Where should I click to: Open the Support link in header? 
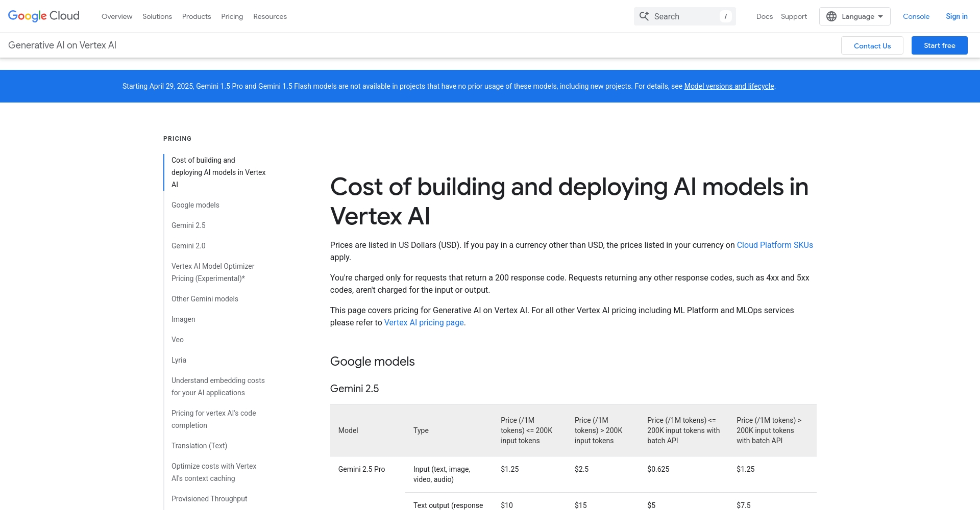[794, 16]
